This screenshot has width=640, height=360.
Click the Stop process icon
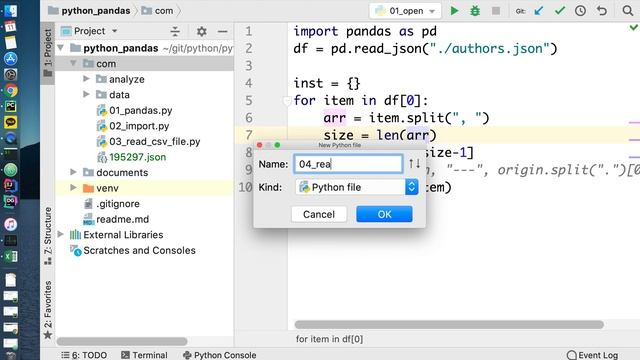496,11
